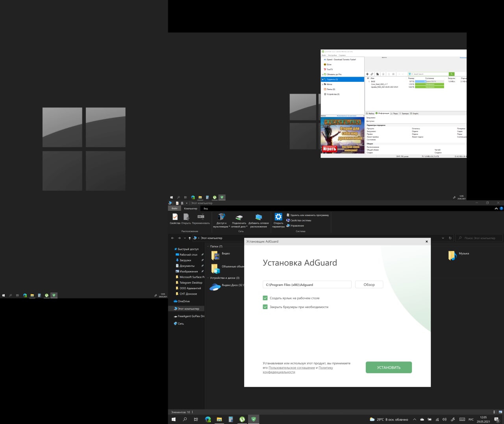Open recent locations chevron beside forward arrow
Viewport: 504px width, 424px height.
tap(185, 238)
